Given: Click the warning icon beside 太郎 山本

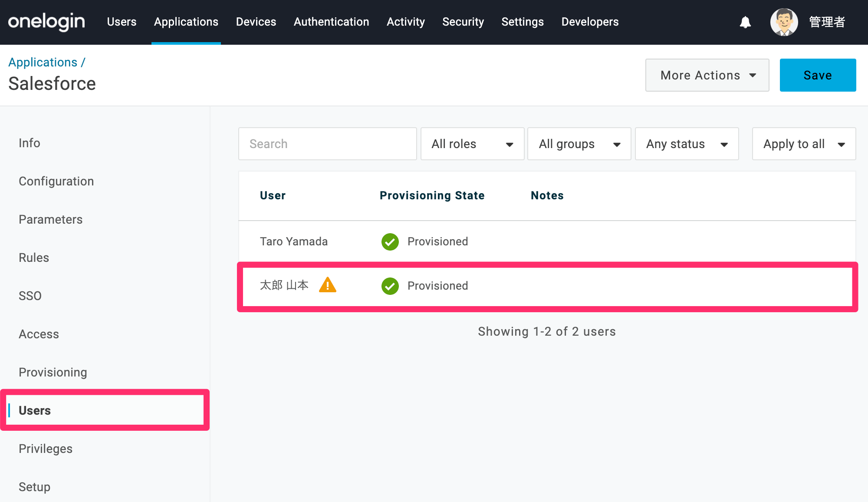Looking at the screenshot, I should pyautogui.click(x=328, y=285).
